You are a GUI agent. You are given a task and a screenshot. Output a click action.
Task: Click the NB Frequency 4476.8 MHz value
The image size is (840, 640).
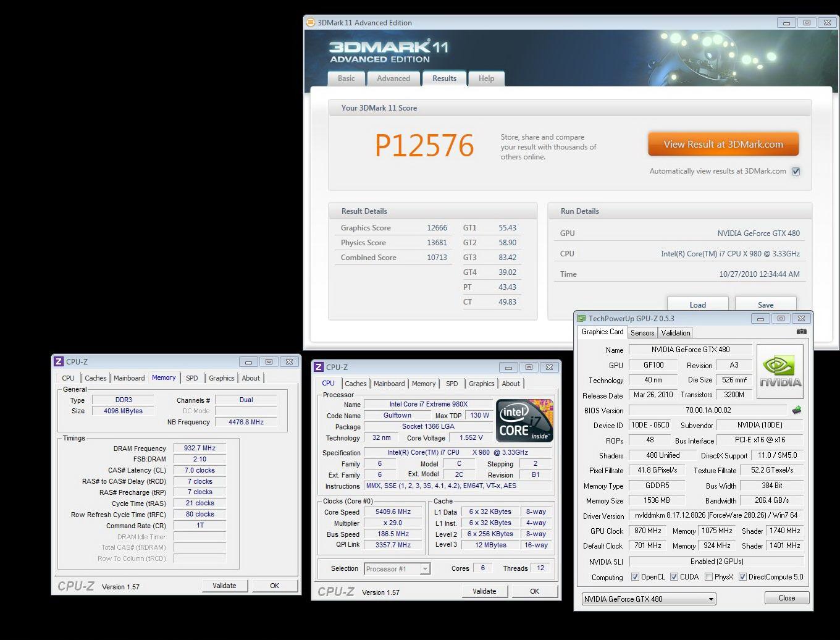[x=246, y=422]
